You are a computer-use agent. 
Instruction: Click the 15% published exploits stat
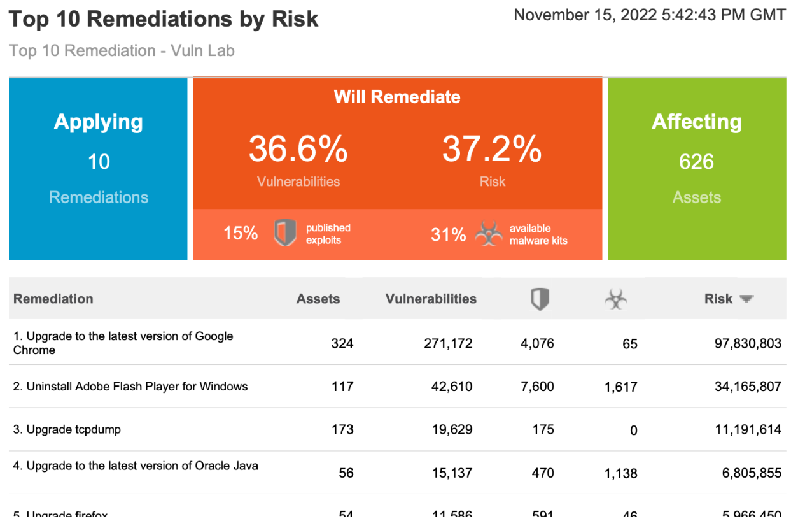pyautogui.click(x=241, y=234)
